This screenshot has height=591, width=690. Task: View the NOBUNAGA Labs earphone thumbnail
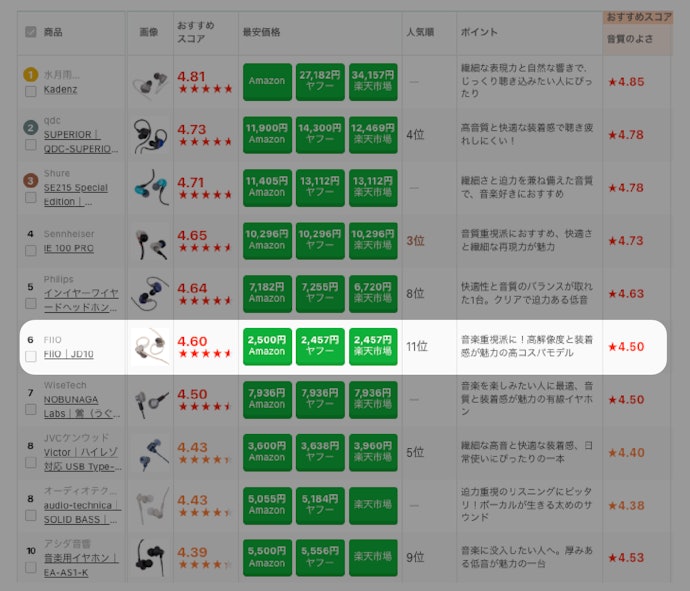(150, 400)
